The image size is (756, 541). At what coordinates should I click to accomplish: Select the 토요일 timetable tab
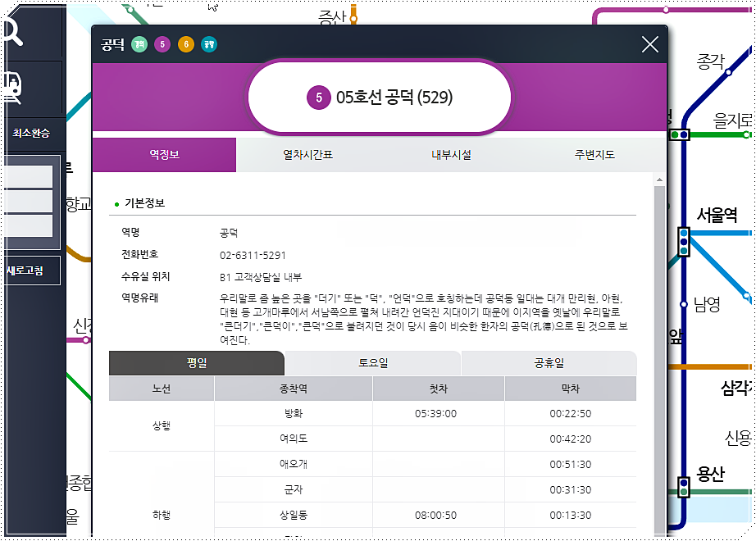372,363
